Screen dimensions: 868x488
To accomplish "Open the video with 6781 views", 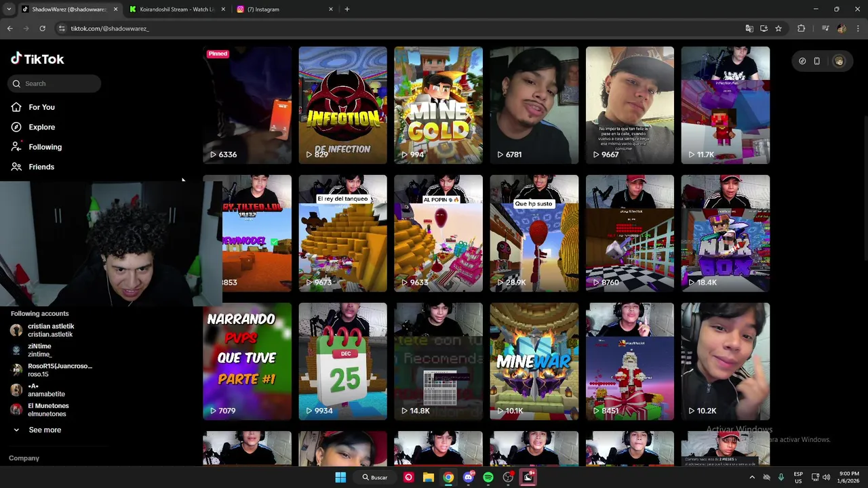I will point(534,105).
